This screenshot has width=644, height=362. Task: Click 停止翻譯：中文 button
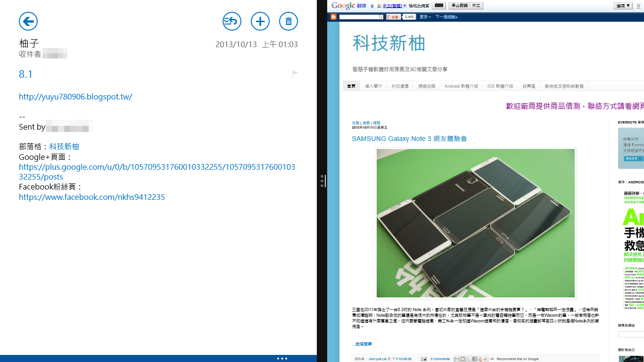click(x=466, y=6)
